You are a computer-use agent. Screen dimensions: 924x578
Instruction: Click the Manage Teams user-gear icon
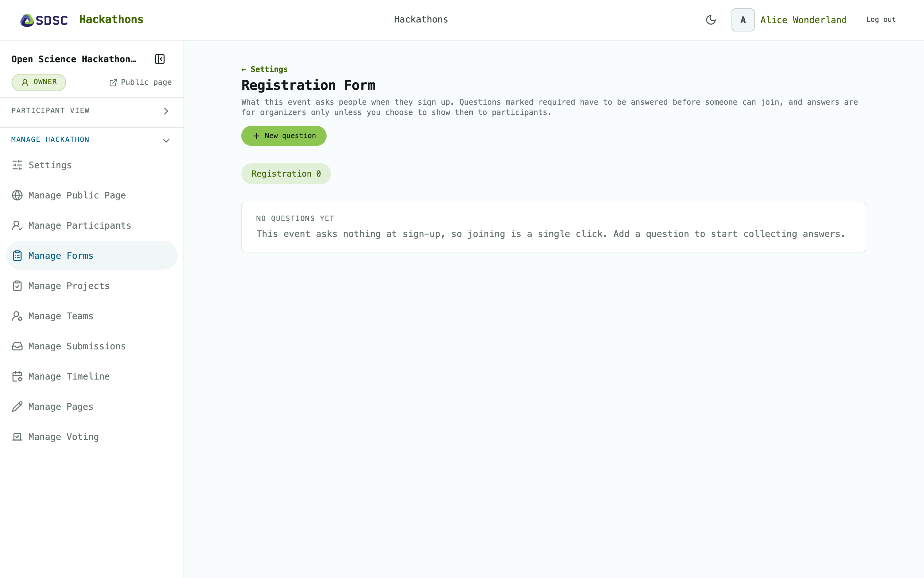coord(17,316)
